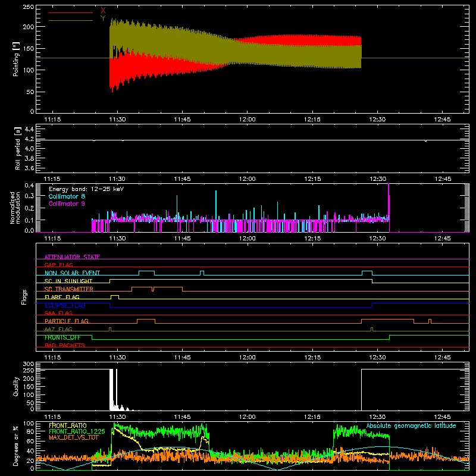Click the yellow FRONT_RATIO legend entry
This screenshot has width=476, height=476.
click(x=68, y=425)
